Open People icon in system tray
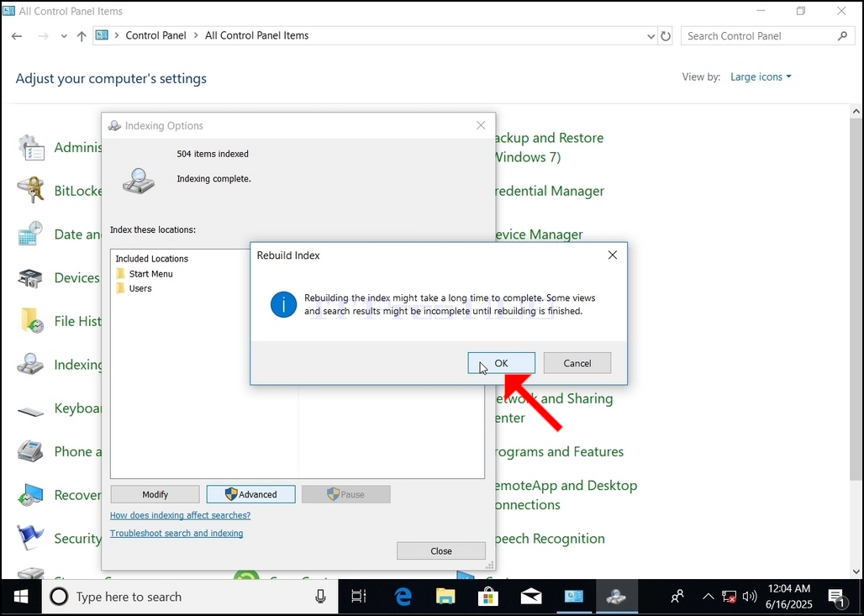 (677, 597)
